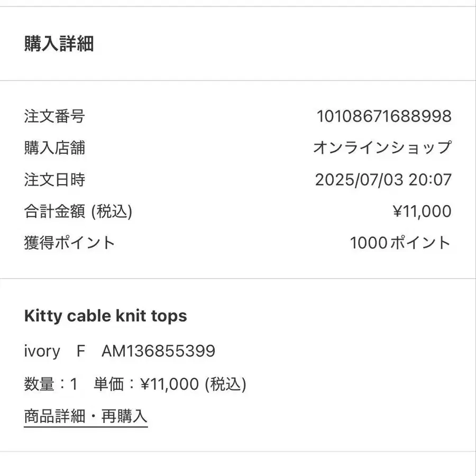Screen dimensions: 476x476
Task: Open the 商品詳細・再購入 link
Action: 86,416
